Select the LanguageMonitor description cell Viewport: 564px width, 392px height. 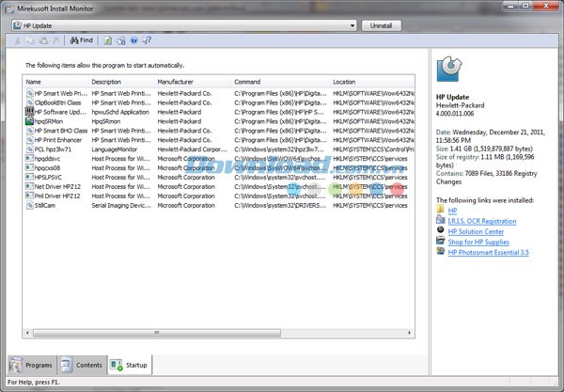(x=115, y=149)
